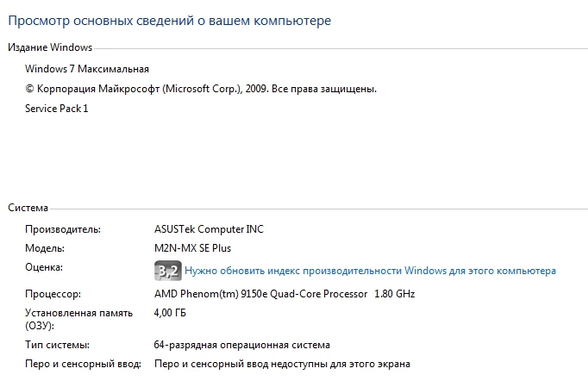Click the "Процессор:" label
588x381 pixels.
click(x=53, y=294)
